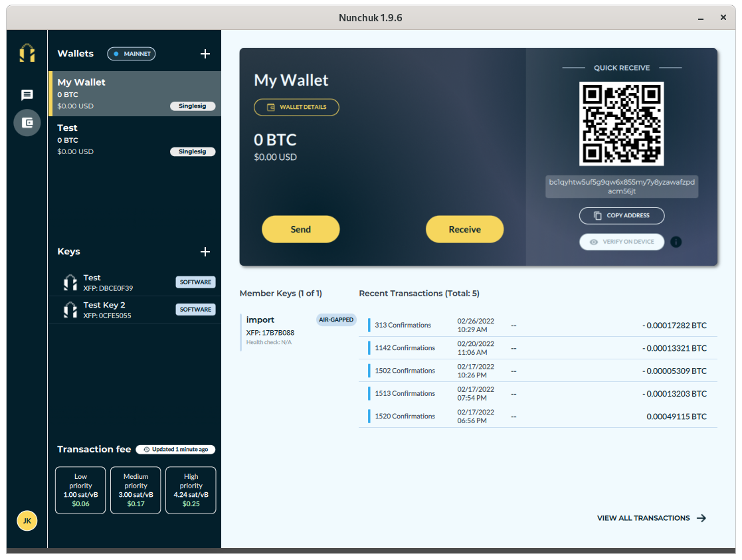Viewport: 742px width, 560px height.
Task: Click SOFTWARE tag on Test key
Action: coord(195,282)
